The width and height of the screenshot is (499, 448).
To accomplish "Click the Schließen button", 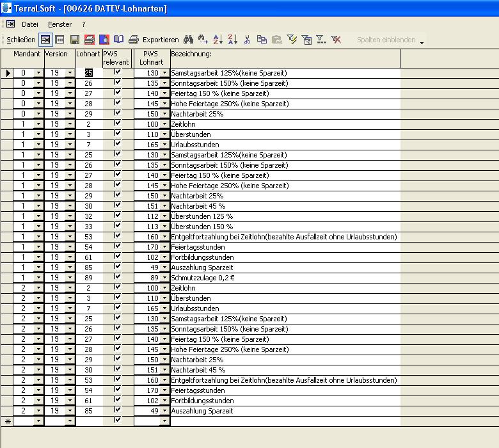I will (21, 40).
